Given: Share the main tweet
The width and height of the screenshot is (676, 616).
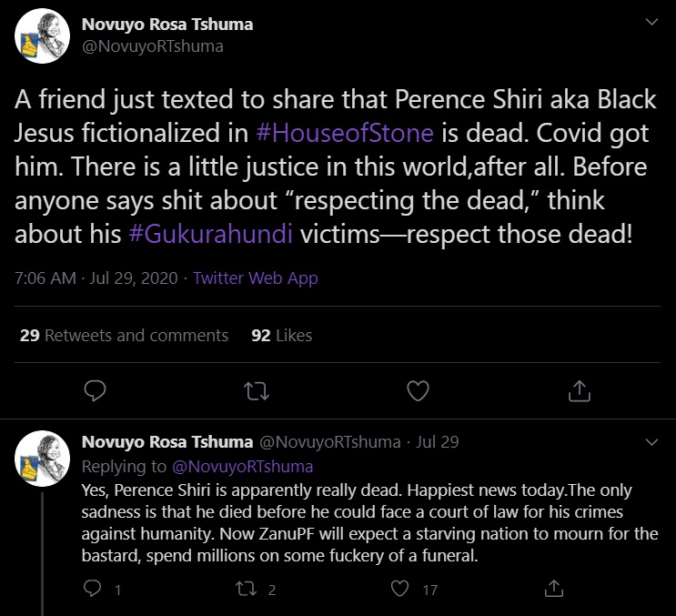Looking at the screenshot, I should coord(579,390).
